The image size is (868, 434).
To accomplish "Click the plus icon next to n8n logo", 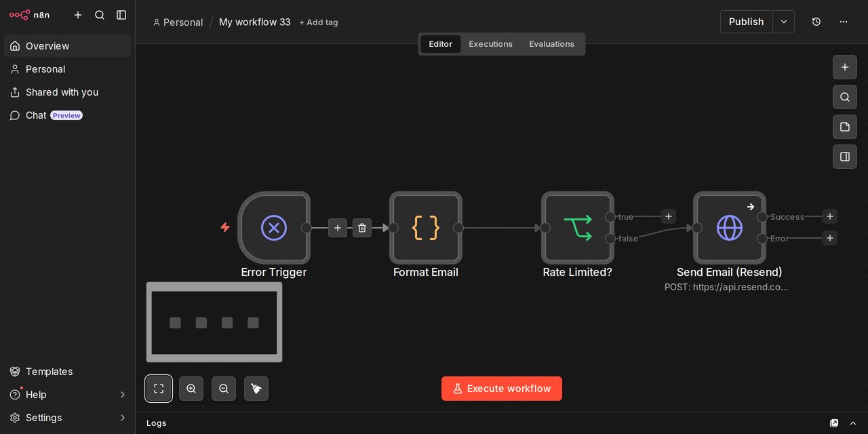I will [x=78, y=15].
